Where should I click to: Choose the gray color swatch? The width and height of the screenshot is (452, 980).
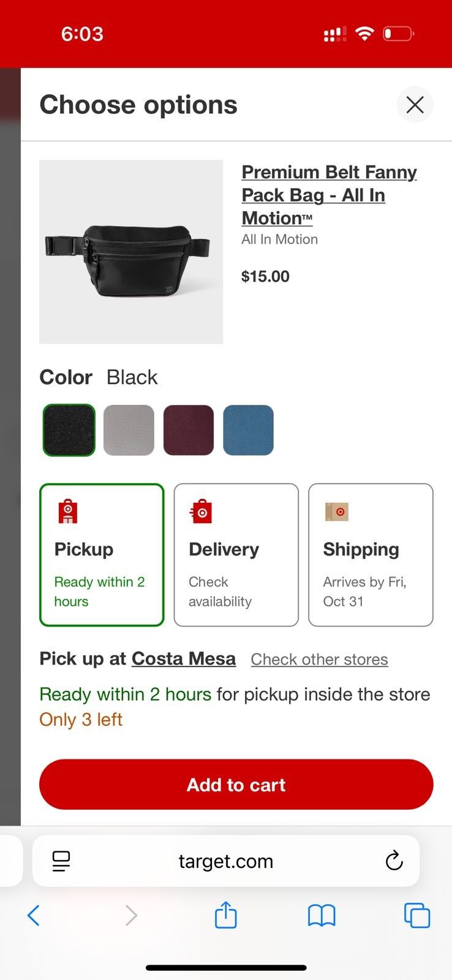pos(129,430)
